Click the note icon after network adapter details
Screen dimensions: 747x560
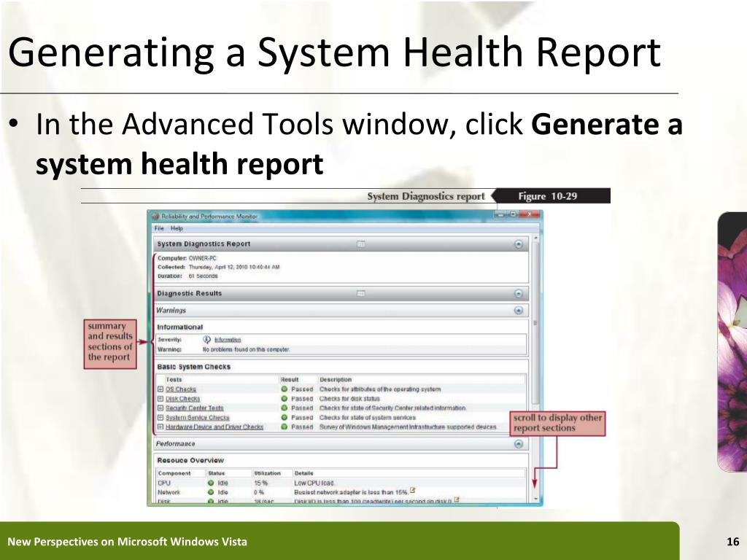pyautogui.click(x=413, y=490)
